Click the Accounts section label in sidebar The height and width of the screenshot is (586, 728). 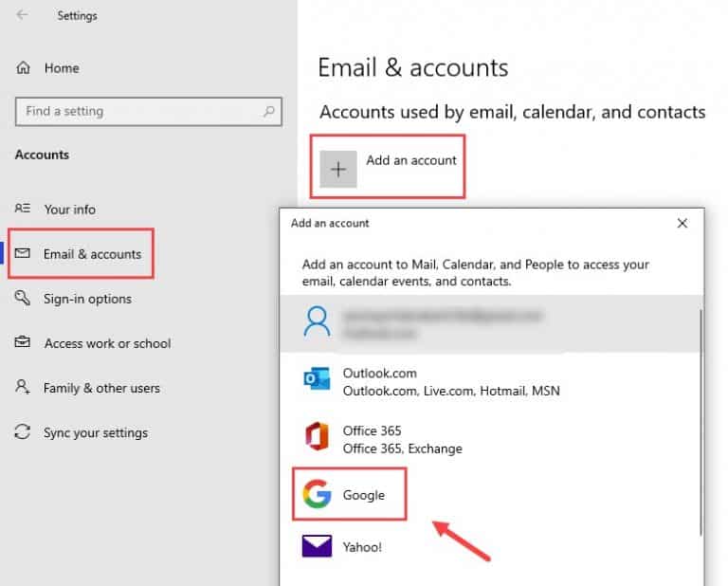pos(43,155)
